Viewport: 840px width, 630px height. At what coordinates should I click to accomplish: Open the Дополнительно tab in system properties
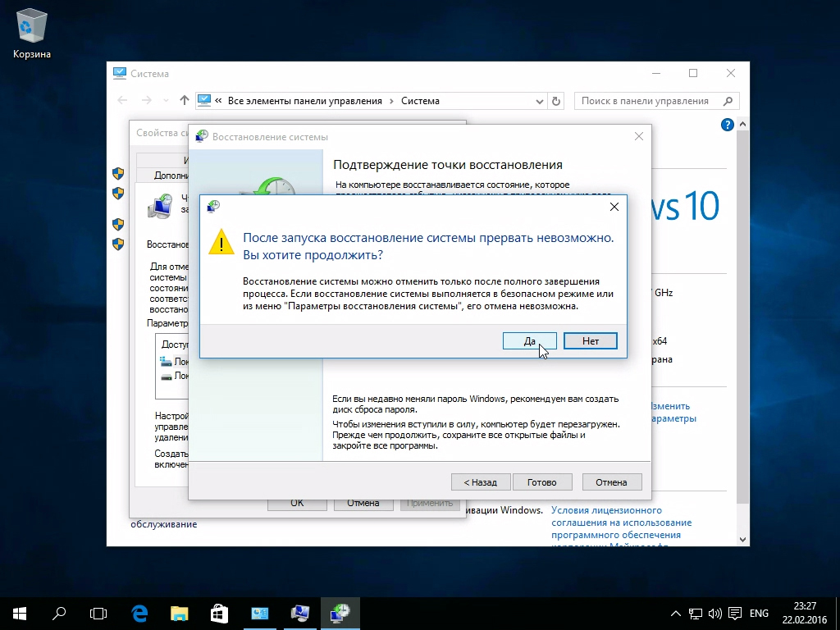[164, 176]
